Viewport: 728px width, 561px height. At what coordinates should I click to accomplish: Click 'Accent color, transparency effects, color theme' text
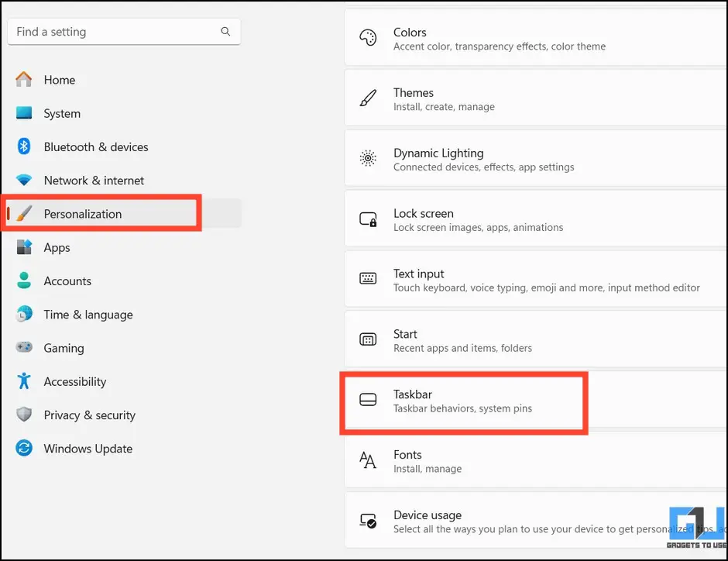tap(500, 46)
